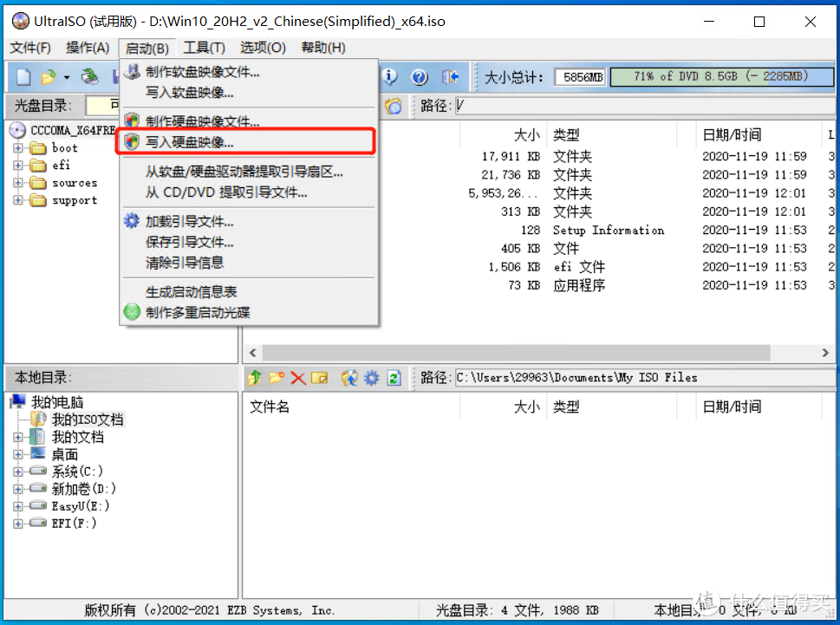The height and width of the screenshot is (625, 840).
Task: Click the green disc icon beside 制作多重启动光碟
Action: coord(132,312)
